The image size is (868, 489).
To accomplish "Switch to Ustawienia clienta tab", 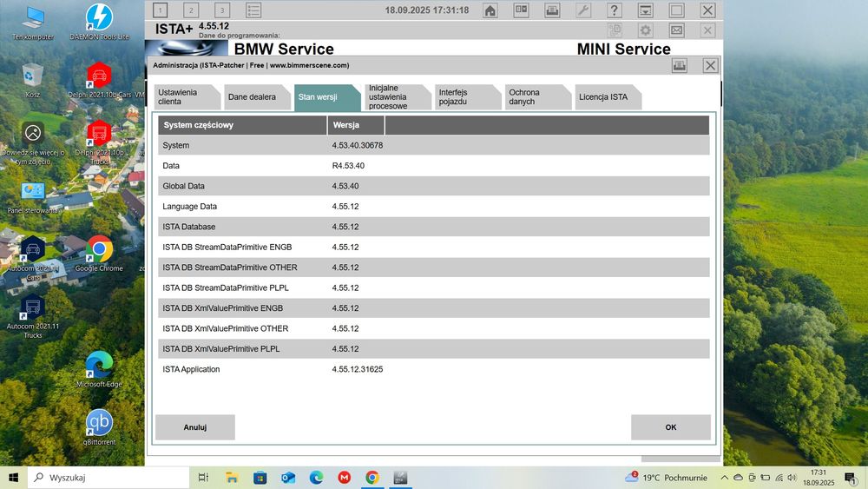I will point(187,97).
